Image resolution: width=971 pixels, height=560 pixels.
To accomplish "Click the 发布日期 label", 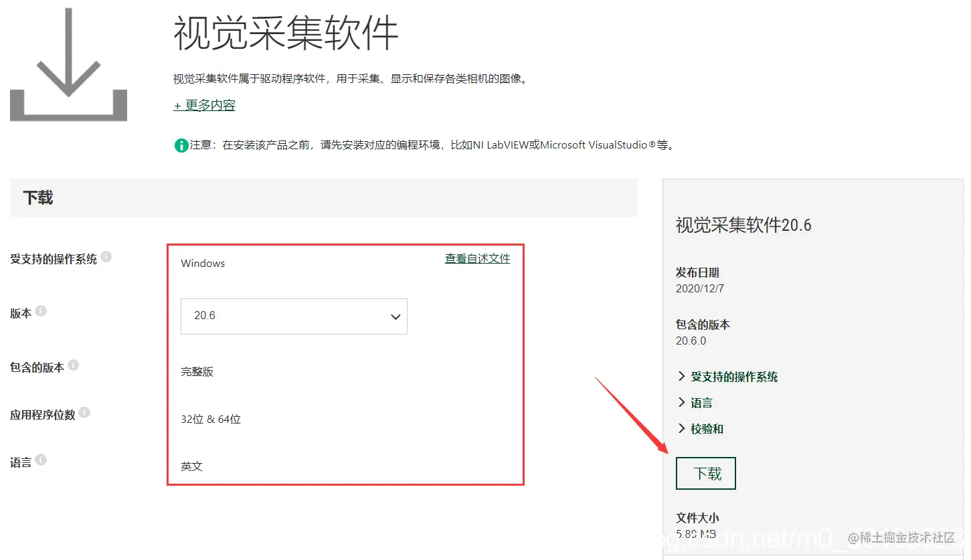I will 697,273.
